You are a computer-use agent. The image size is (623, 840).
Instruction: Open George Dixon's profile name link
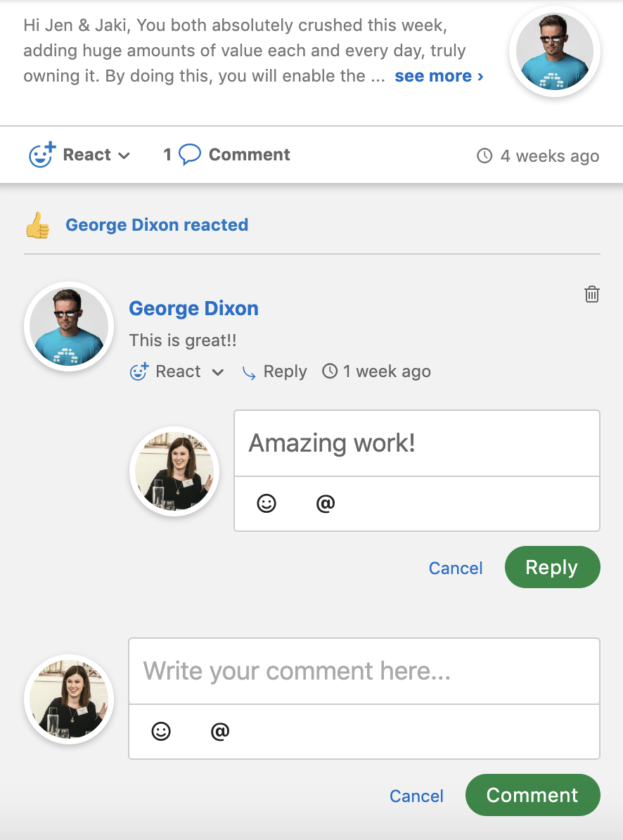point(194,309)
